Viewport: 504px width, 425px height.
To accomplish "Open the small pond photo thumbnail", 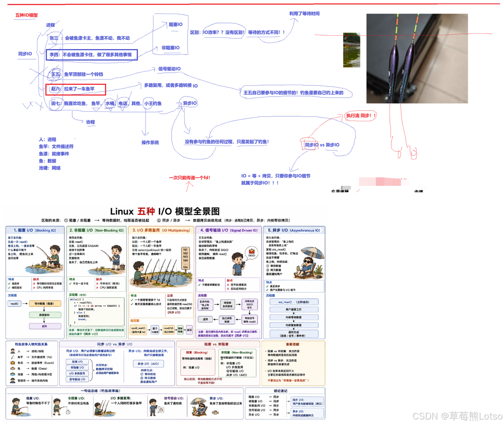I will point(352,50).
